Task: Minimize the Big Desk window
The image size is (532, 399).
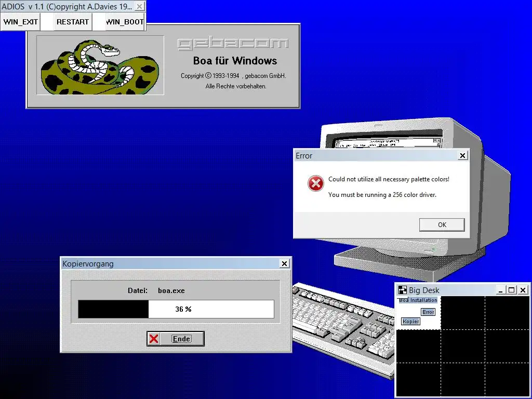Action: 500,290
